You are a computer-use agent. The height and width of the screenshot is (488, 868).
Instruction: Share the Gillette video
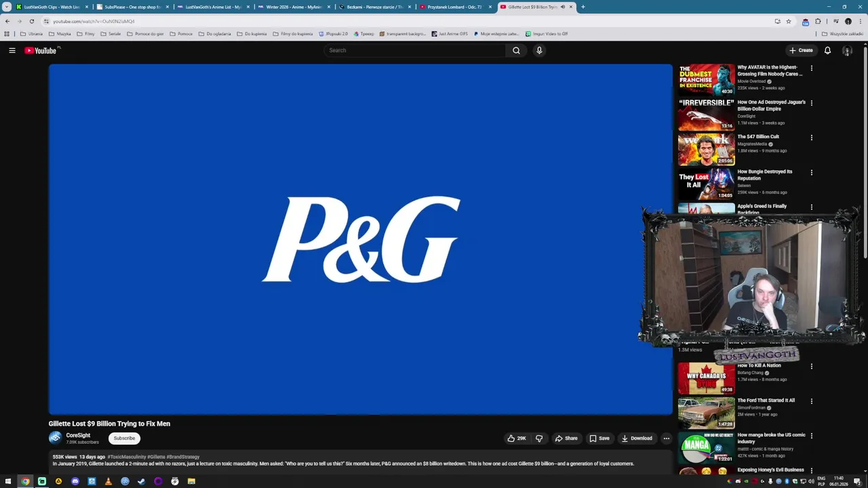click(x=566, y=439)
